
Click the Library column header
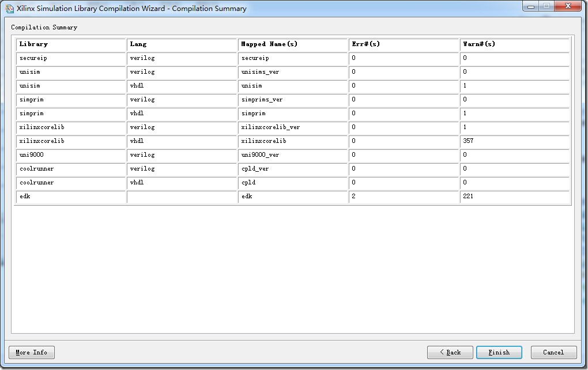pos(71,44)
